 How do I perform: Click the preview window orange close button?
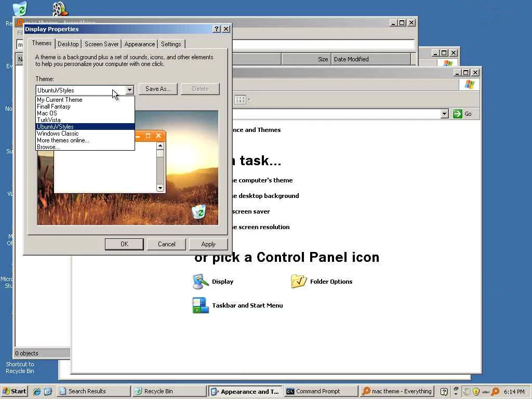coord(158,136)
